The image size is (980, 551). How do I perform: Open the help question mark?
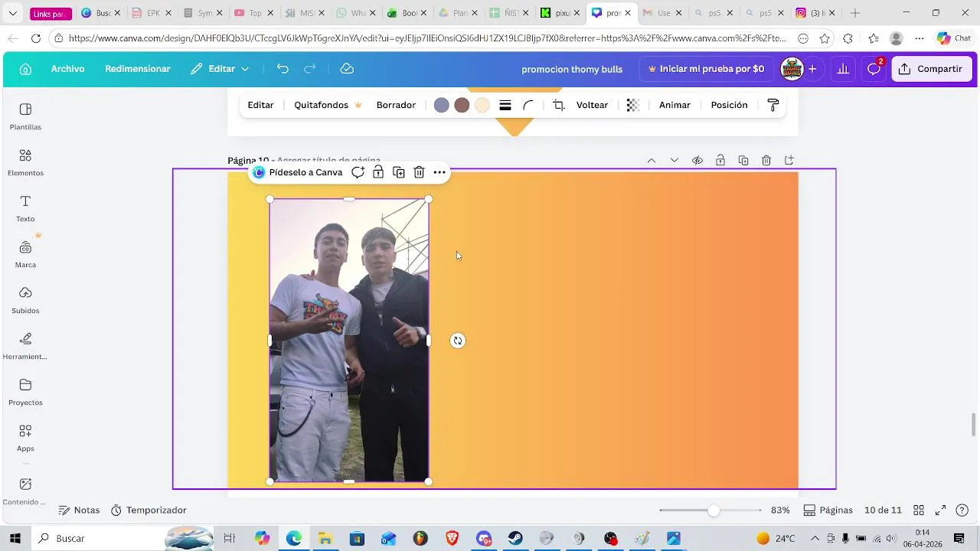[962, 510]
